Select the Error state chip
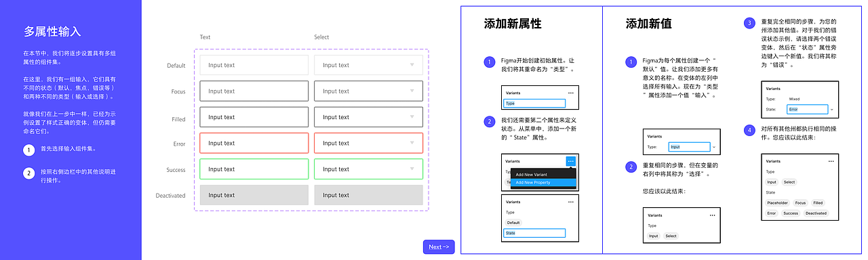 [x=772, y=213]
